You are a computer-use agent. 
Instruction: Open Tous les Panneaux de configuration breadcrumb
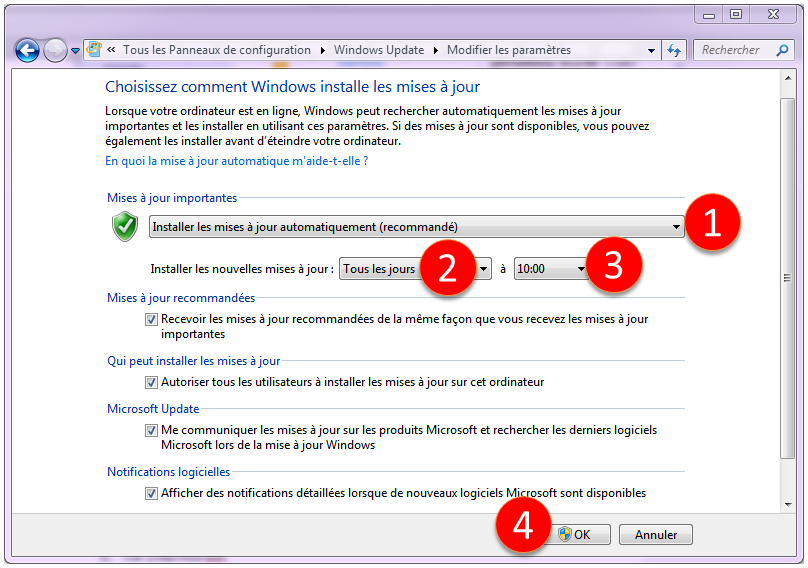click(x=217, y=50)
